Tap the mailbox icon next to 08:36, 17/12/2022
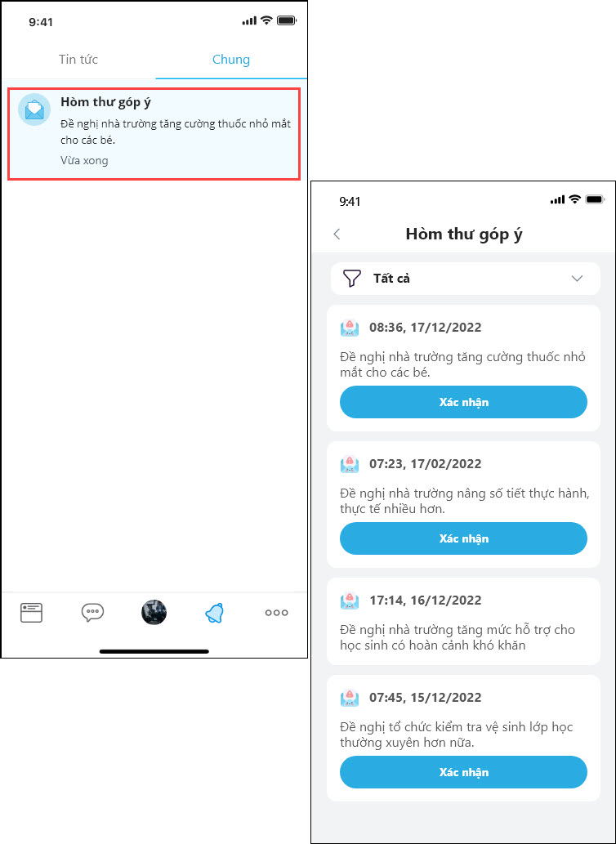This screenshot has height=844, width=616. coord(350,328)
